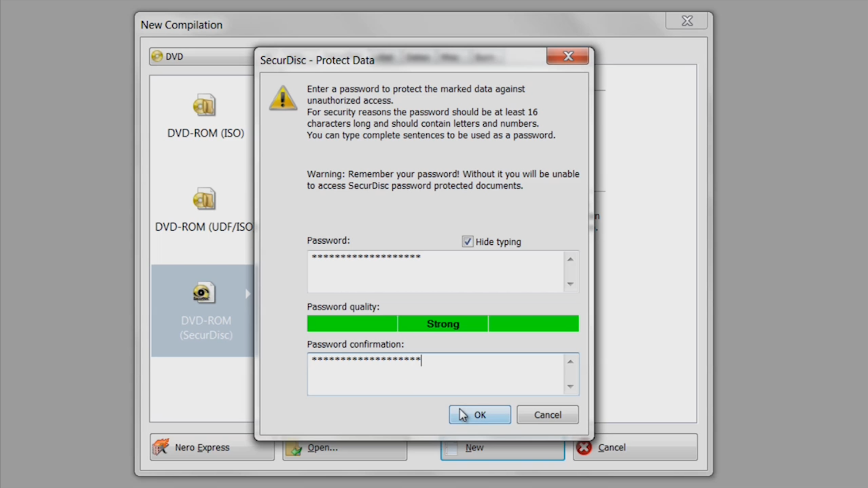Click the DVD-ROM (SecurDisc) label text
This screenshot has width=868, height=488.
pyautogui.click(x=206, y=328)
